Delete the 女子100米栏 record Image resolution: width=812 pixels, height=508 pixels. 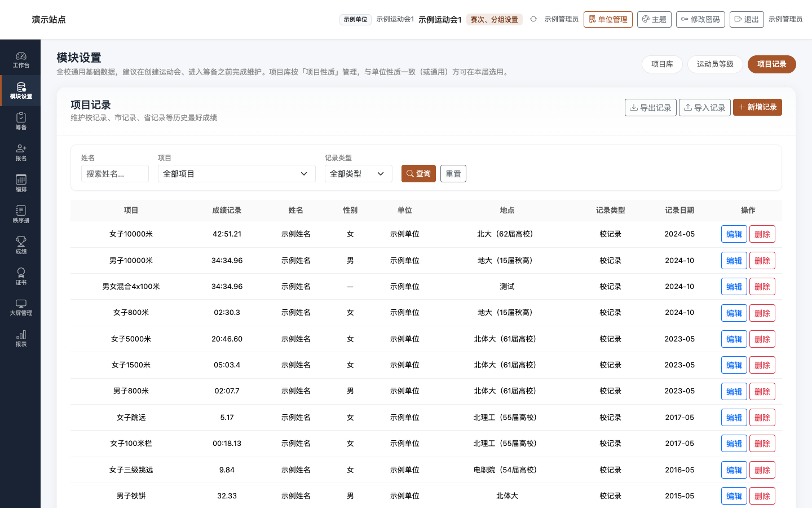click(762, 444)
